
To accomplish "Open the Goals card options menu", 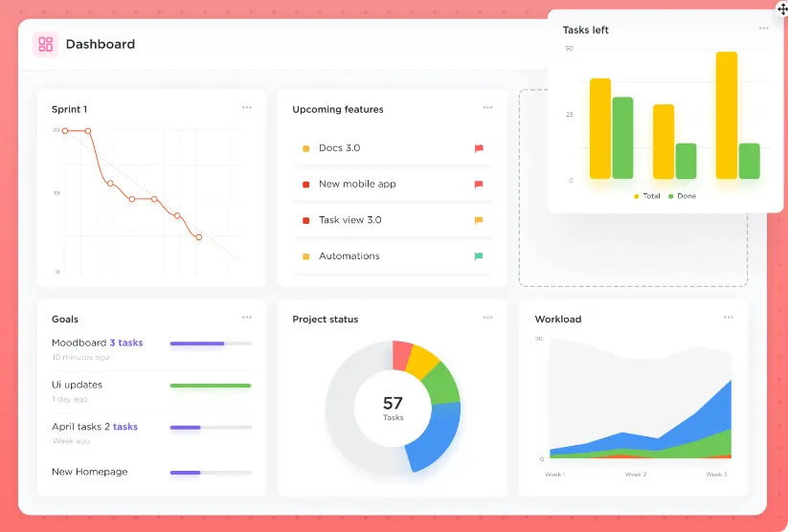I will (247, 318).
